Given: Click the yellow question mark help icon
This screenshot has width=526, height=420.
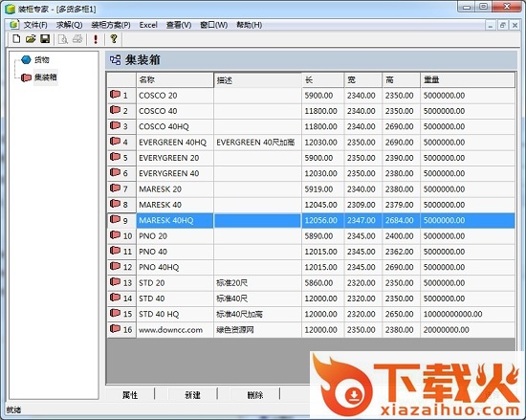Looking at the screenshot, I should click(x=114, y=39).
